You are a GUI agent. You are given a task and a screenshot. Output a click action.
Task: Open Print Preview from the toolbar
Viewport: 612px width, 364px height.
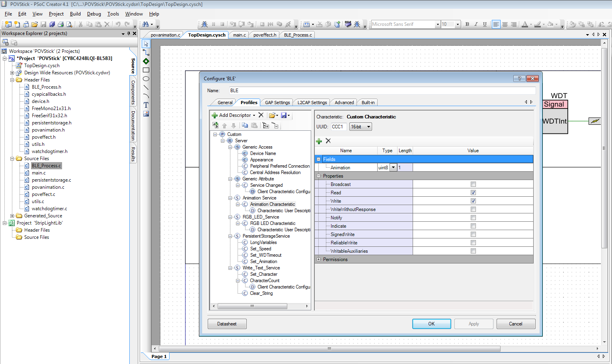tap(69, 24)
